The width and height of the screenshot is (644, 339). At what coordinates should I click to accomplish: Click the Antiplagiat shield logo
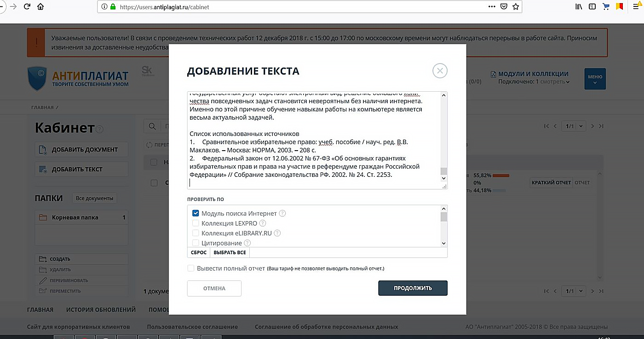(37, 78)
